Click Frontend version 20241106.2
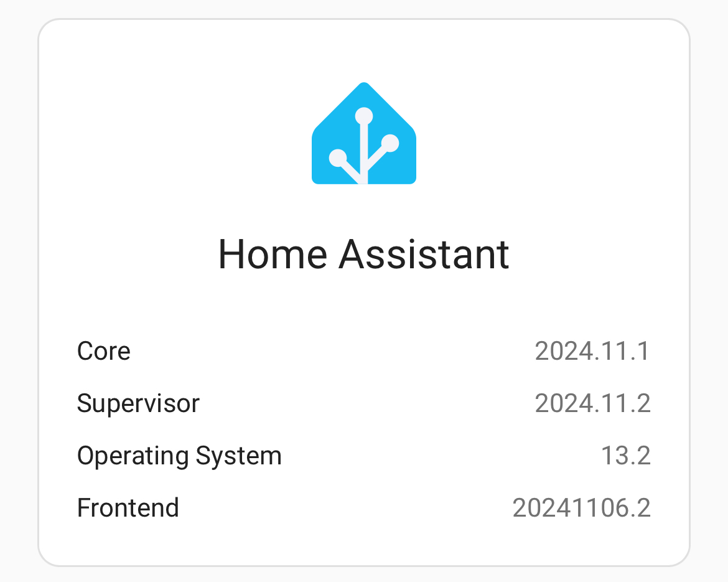 [581, 508]
